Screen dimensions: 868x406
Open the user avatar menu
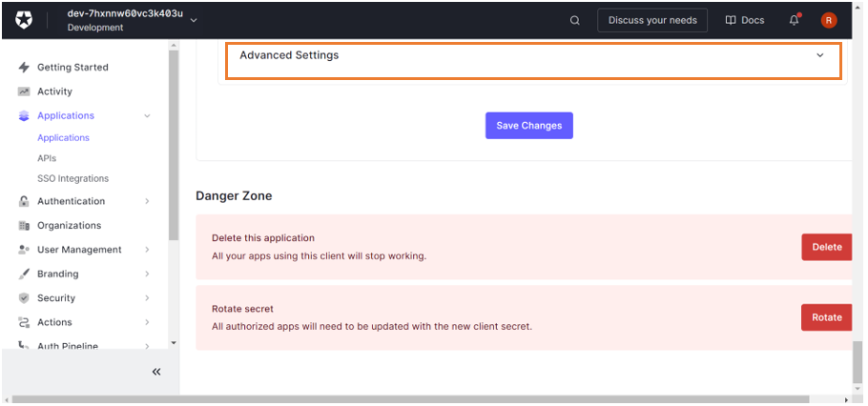[x=828, y=20]
